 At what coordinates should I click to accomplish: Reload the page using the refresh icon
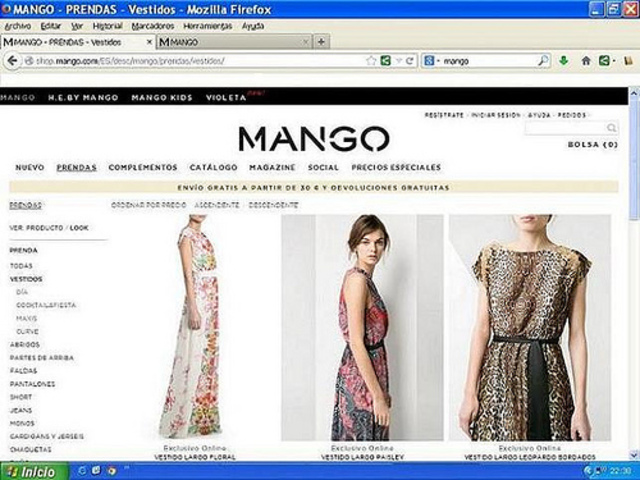(409, 61)
